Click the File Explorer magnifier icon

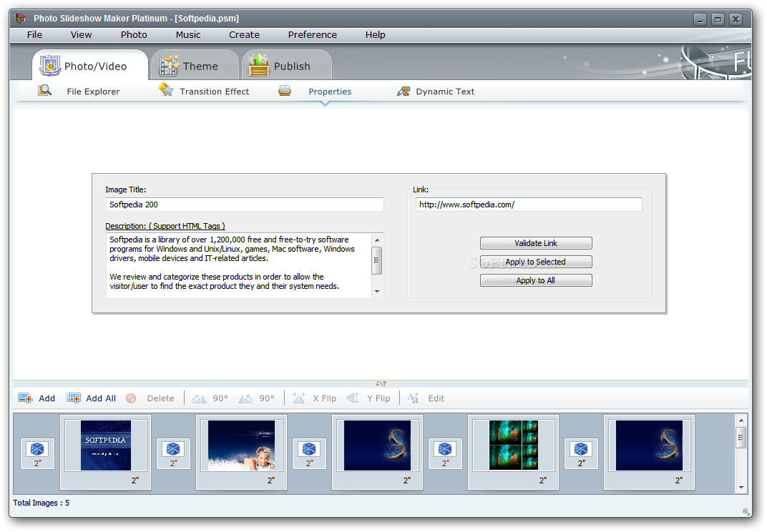(44, 91)
